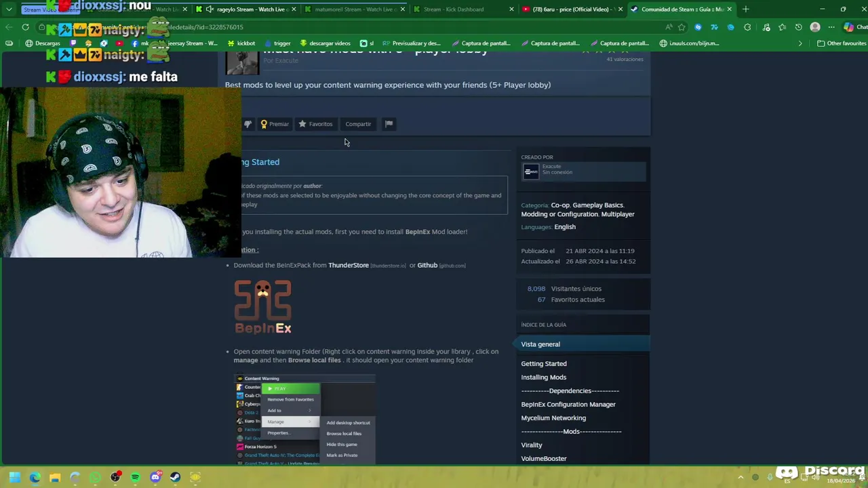Open the i.nuuls.com bookmark
Image resolution: width=868 pixels, height=488 pixels.
689,43
